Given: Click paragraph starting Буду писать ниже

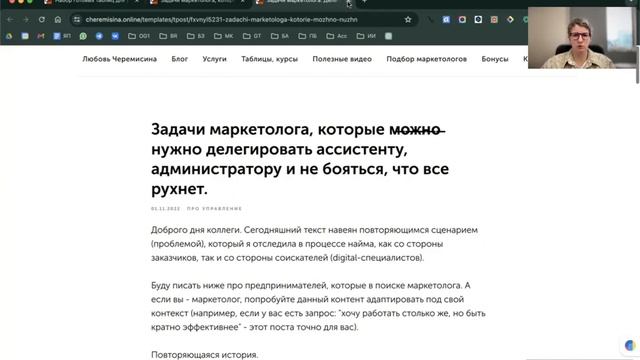Looking at the screenshot, I should [x=318, y=306].
